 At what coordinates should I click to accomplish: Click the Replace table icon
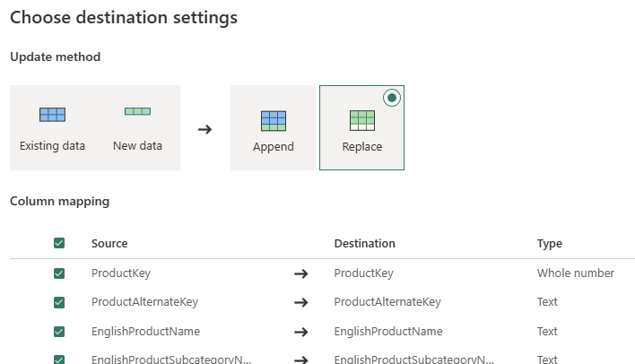pos(361,121)
